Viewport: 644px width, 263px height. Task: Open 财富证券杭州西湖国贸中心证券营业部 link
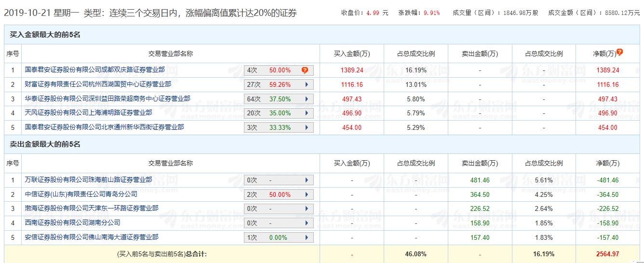pos(98,84)
